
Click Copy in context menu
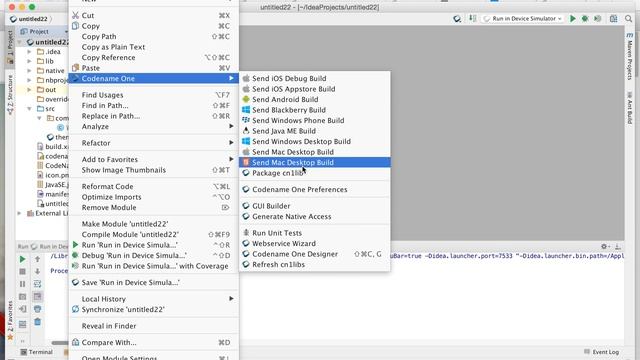[153, 26]
